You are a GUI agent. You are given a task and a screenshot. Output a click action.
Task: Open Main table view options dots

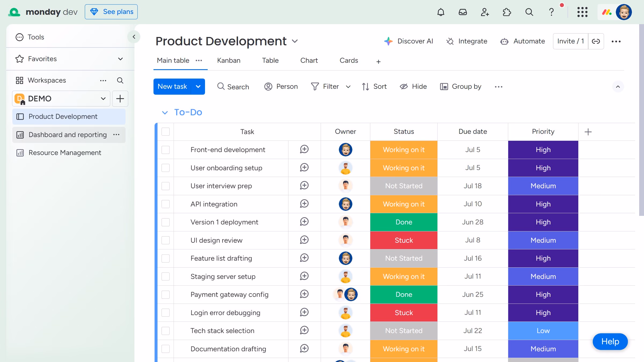199,61
